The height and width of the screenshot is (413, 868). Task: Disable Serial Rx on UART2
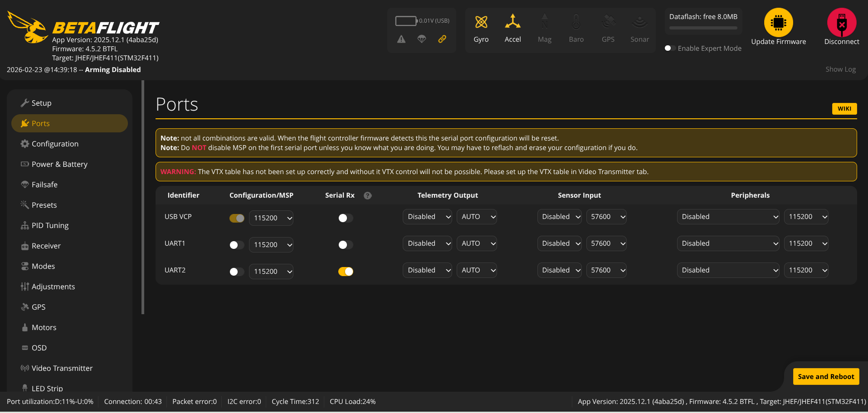346,272
